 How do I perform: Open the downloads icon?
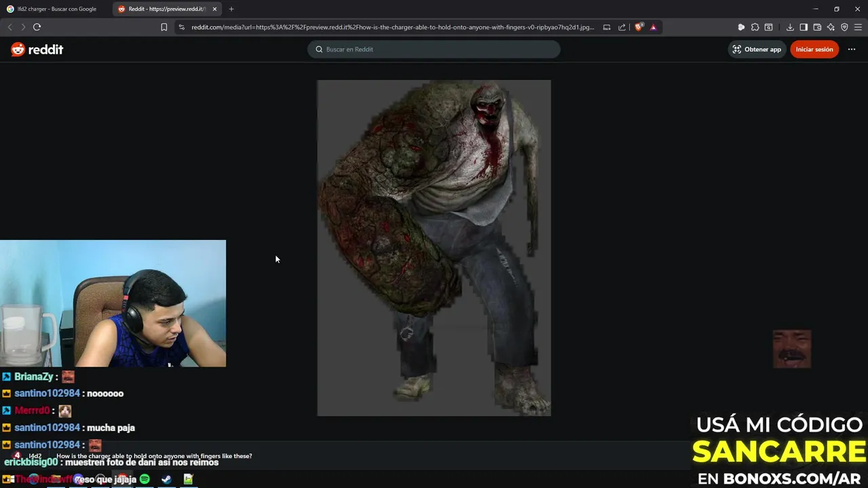[x=790, y=27]
